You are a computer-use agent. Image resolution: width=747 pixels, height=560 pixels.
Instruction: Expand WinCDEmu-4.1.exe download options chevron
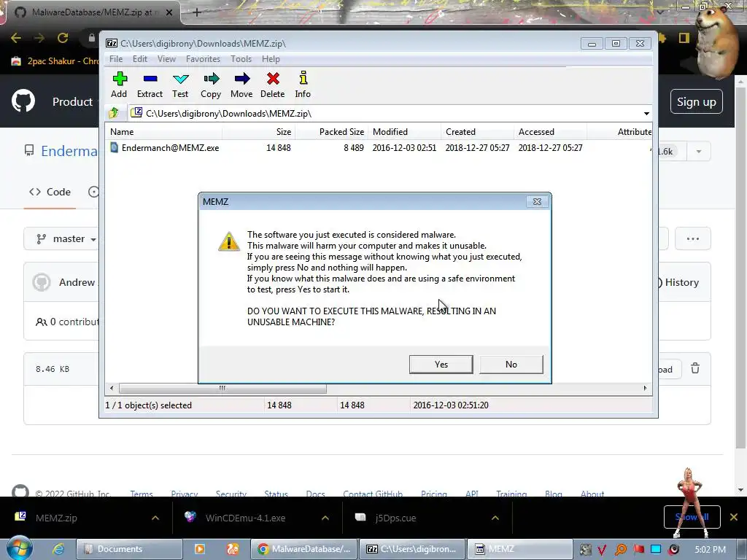point(325,518)
